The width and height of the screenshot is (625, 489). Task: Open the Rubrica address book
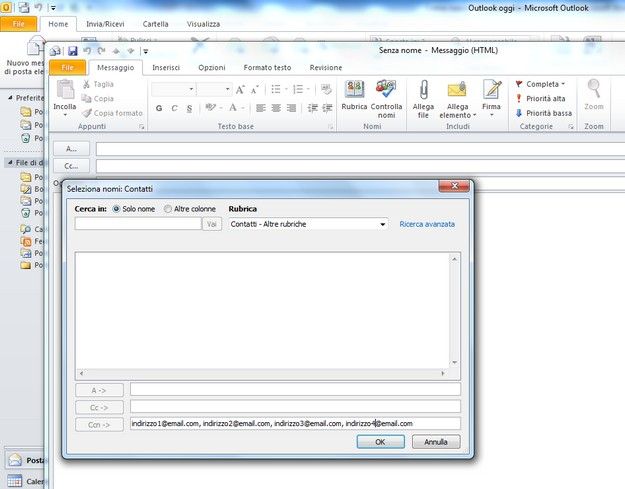coord(354,92)
